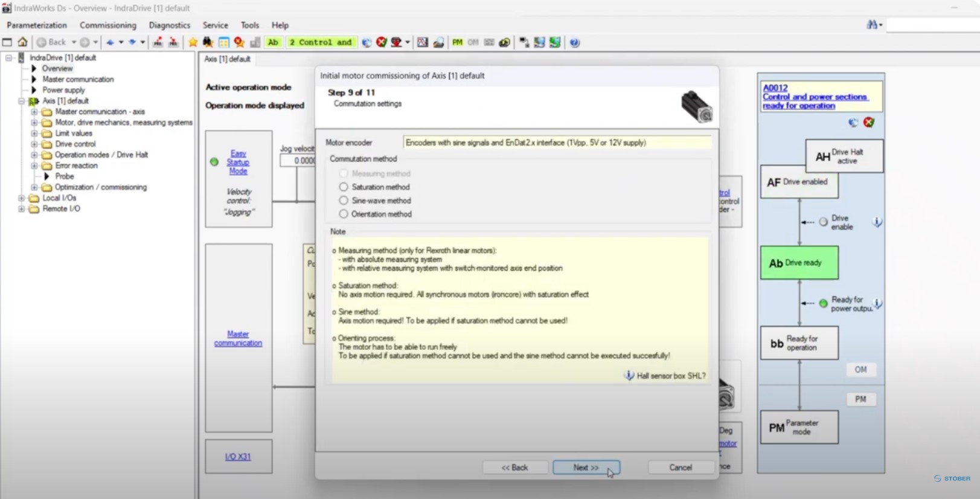Click the window layout icon left of Home

coord(7,42)
